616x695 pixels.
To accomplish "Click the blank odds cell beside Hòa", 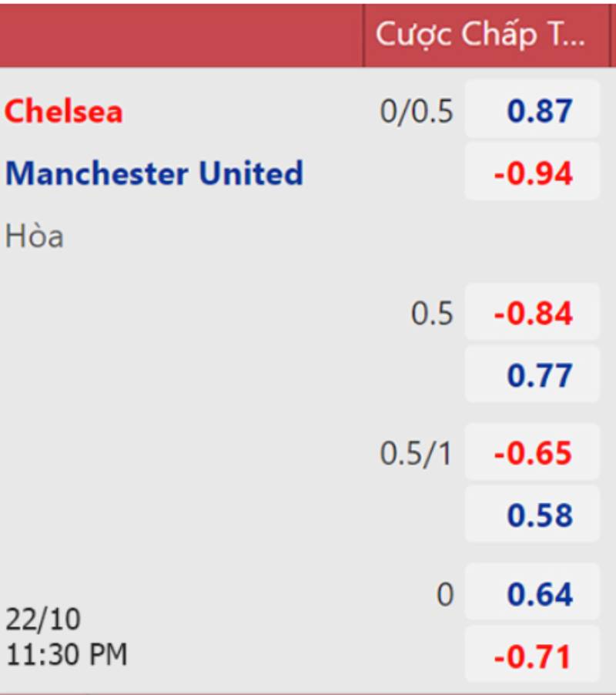I will pyautogui.click(x=532, y=237).
